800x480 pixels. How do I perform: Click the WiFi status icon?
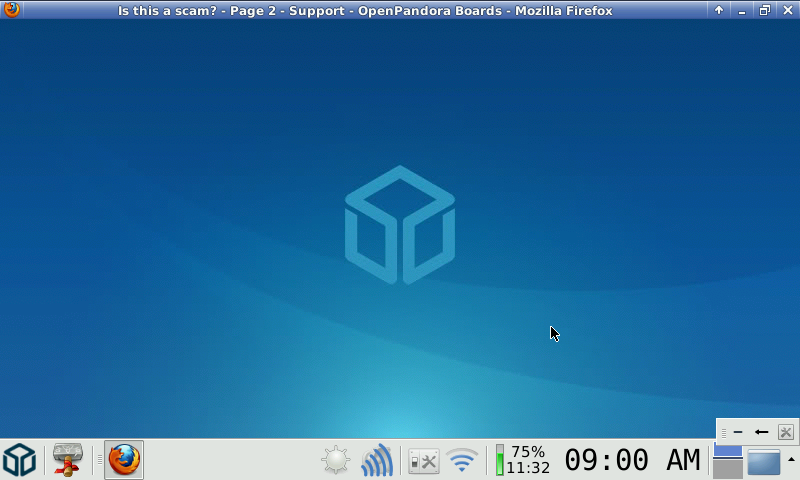click(x=462, y=461)
